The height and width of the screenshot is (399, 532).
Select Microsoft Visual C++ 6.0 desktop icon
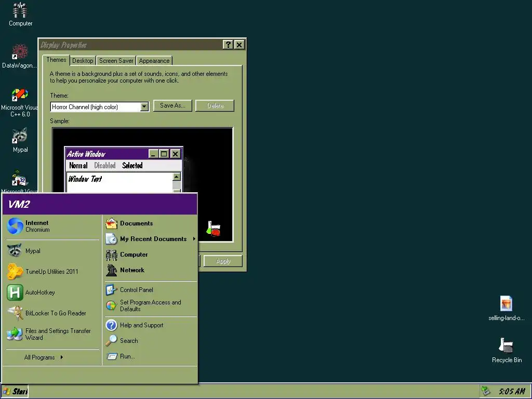point(20,103)
